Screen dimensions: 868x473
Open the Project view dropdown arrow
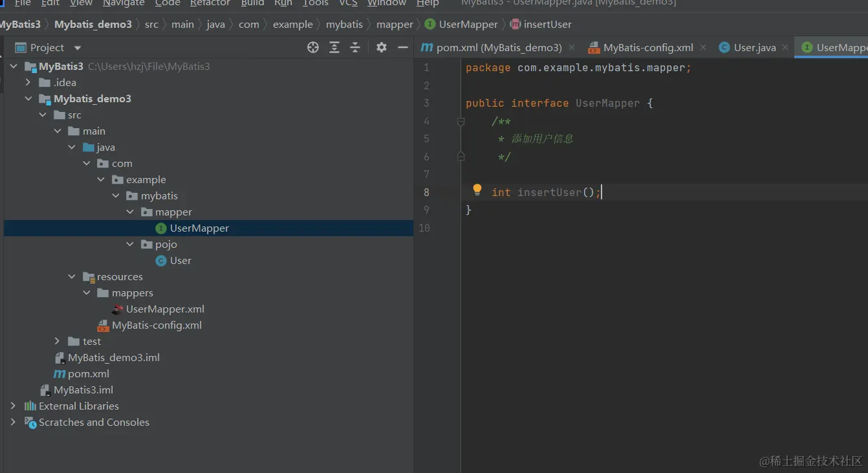pos(78,48)
